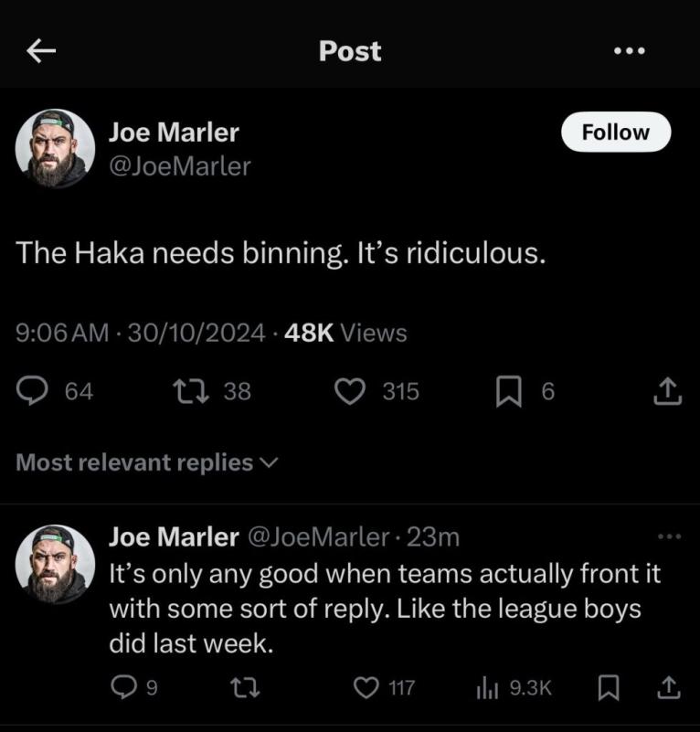700x732 pixels.
Task: Share the Haka post
Action: (666, 391)
